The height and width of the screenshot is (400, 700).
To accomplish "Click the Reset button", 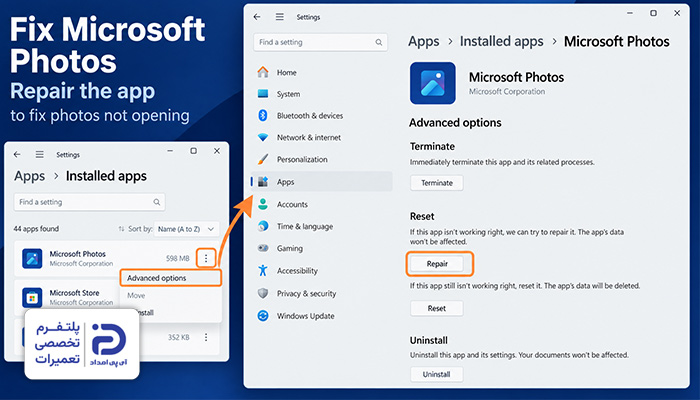I will [x=437, y=308].
